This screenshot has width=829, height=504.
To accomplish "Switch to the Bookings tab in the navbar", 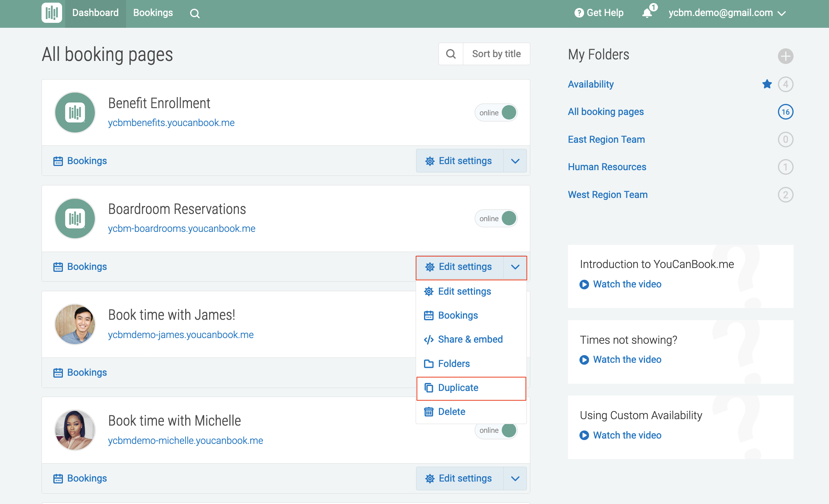I will [x=153, y=13].
